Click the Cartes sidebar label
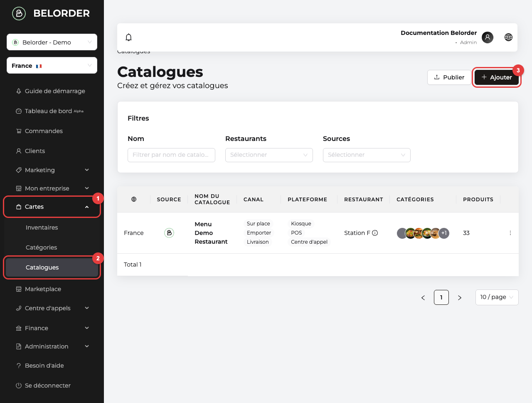532x403 pixels. pos(34,207)
